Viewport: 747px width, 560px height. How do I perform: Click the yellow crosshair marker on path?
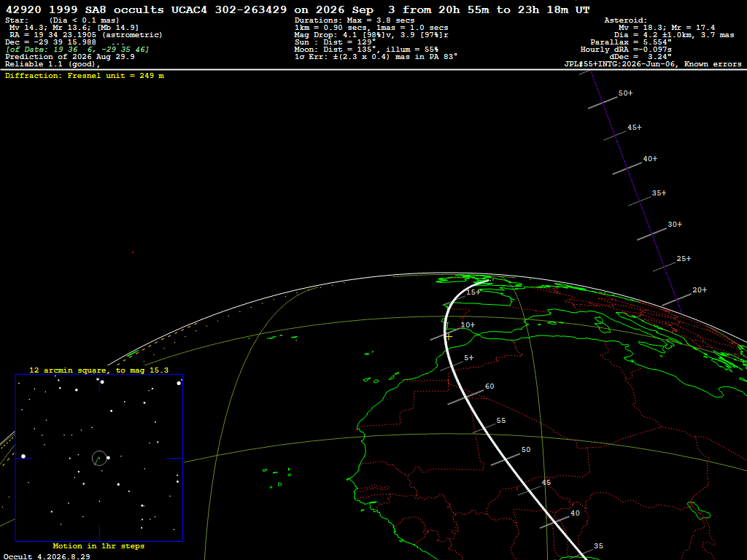(x=449, y=336)
